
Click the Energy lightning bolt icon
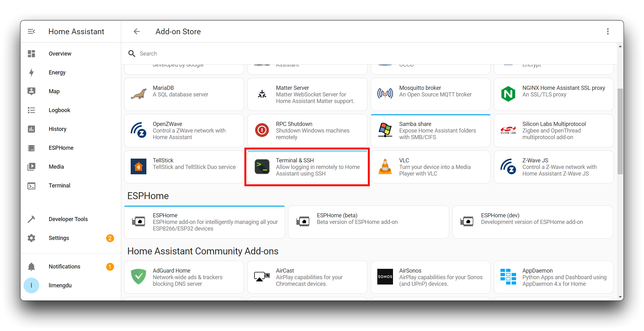[31, 73]
